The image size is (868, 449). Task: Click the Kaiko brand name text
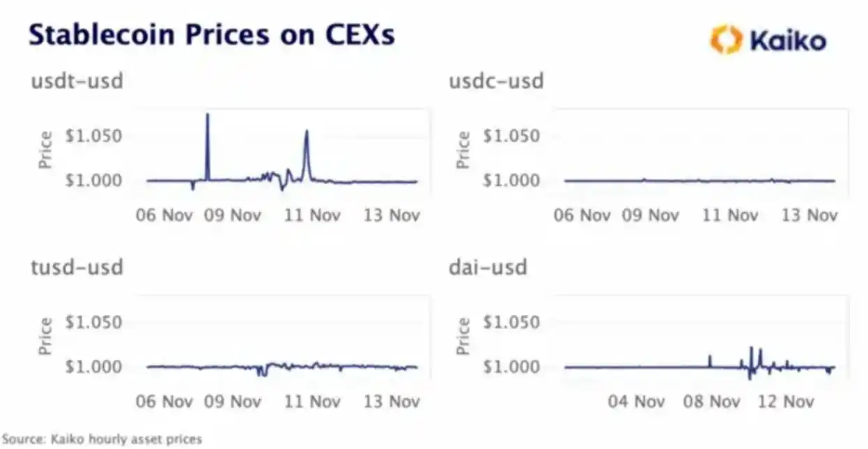788,40
